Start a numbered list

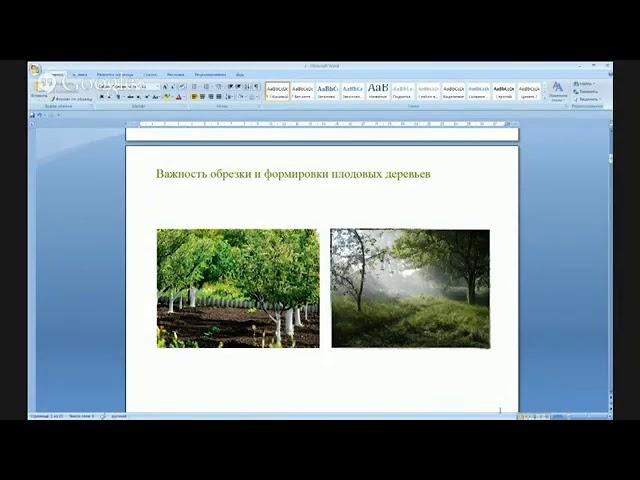[206, 87]
